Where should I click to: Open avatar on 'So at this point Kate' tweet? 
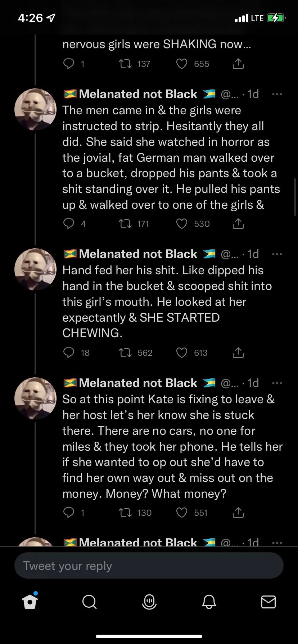[x=35, y=398]
